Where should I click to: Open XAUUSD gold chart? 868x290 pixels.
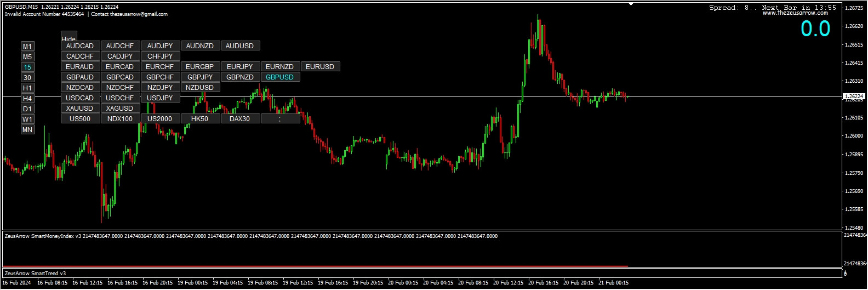tap(80, 109)
